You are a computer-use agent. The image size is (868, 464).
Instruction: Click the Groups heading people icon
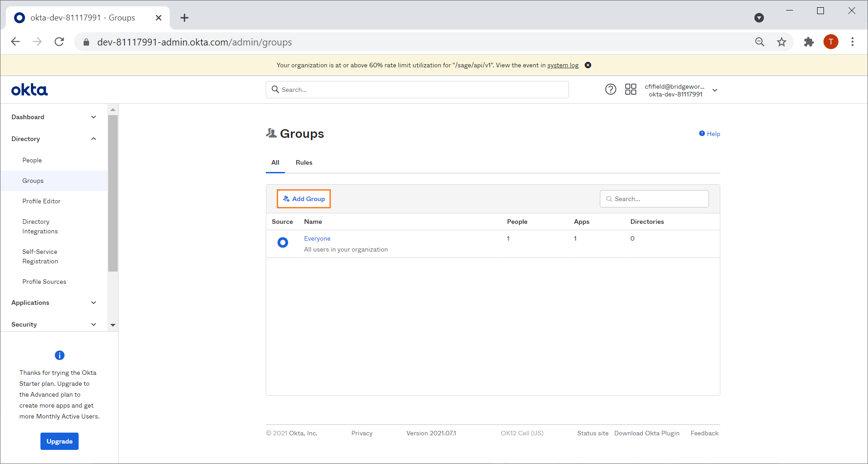pyautogui.click(x=271, y=133)
